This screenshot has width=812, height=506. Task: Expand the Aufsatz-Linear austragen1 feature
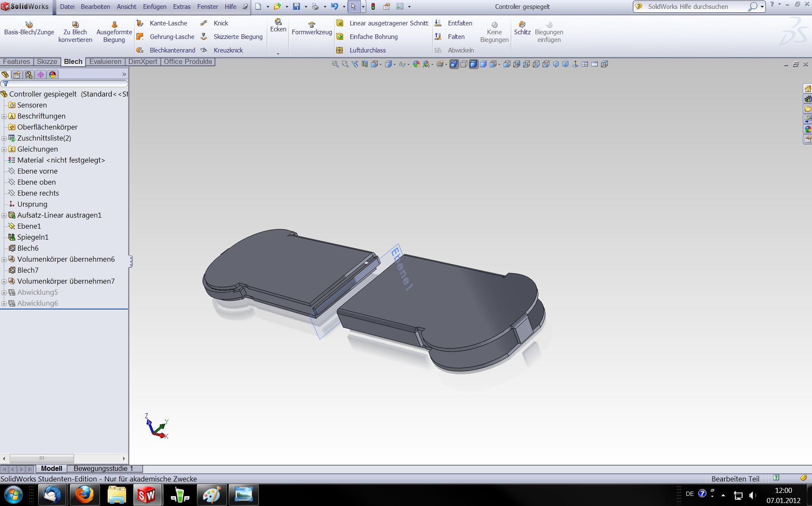pos(4,216)
